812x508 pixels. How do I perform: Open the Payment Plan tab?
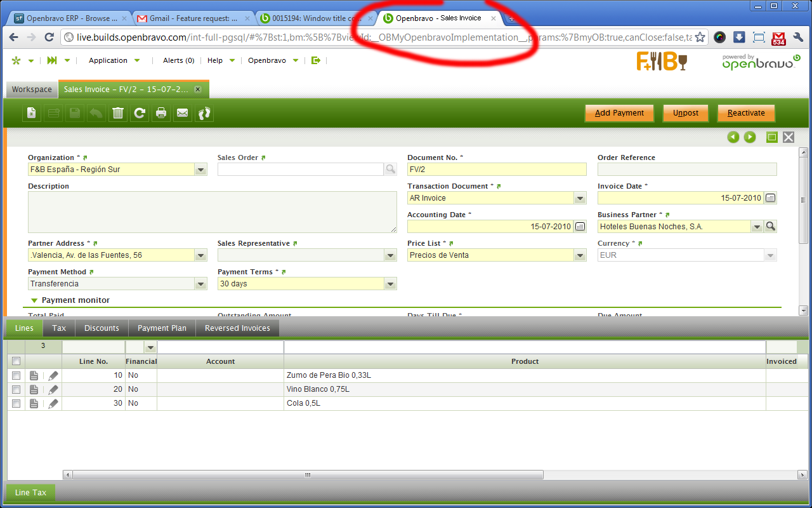tap(162, 328)
